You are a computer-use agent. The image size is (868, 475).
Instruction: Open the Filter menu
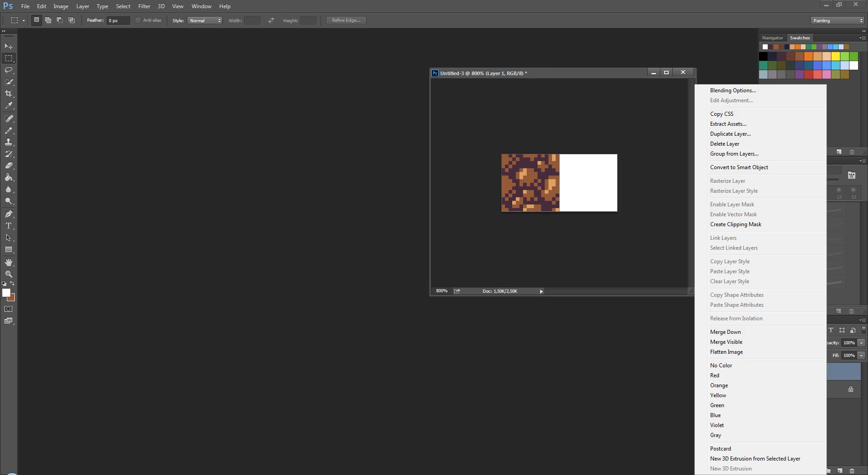click(x=144, y=6)
